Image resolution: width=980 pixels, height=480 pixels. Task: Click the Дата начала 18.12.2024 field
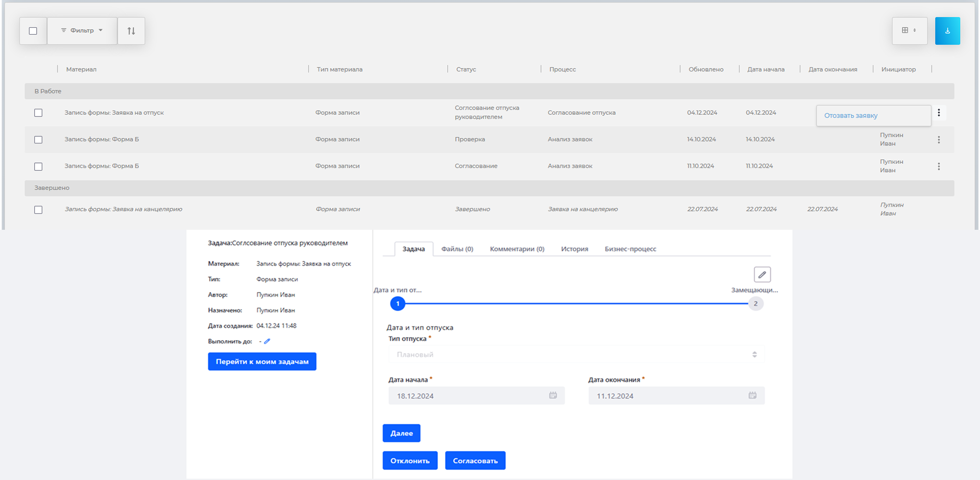pyautogui.click(x=476, y=396)
